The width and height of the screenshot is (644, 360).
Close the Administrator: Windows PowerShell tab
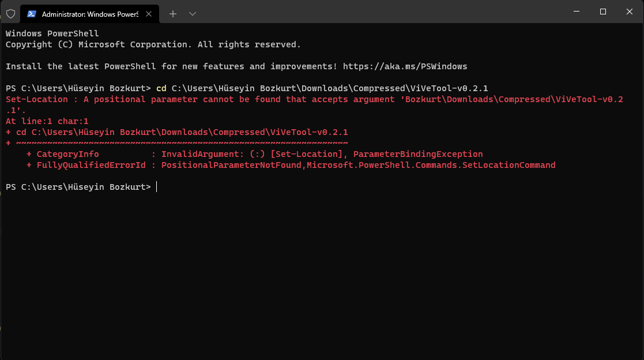click(x=149, y=13)
